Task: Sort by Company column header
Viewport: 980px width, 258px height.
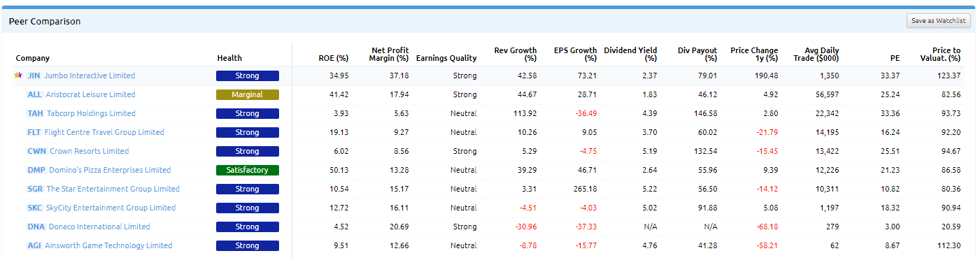Action: [x=33, y=58]
